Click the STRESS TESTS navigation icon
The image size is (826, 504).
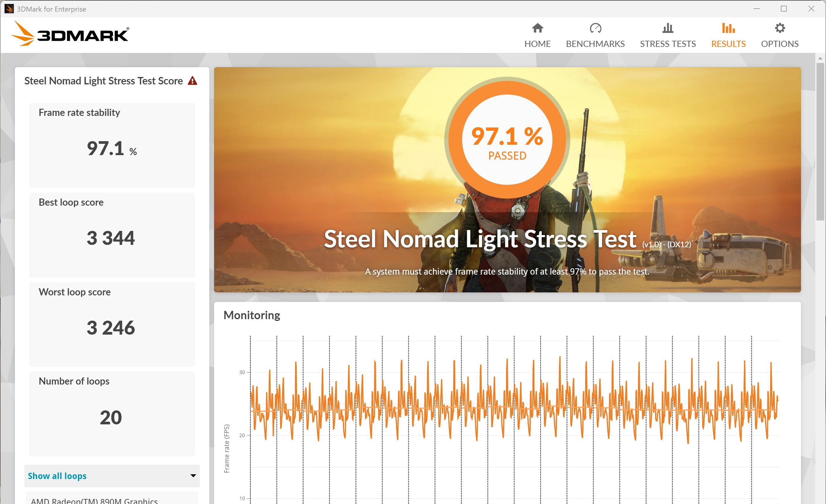tap(667, 34)
